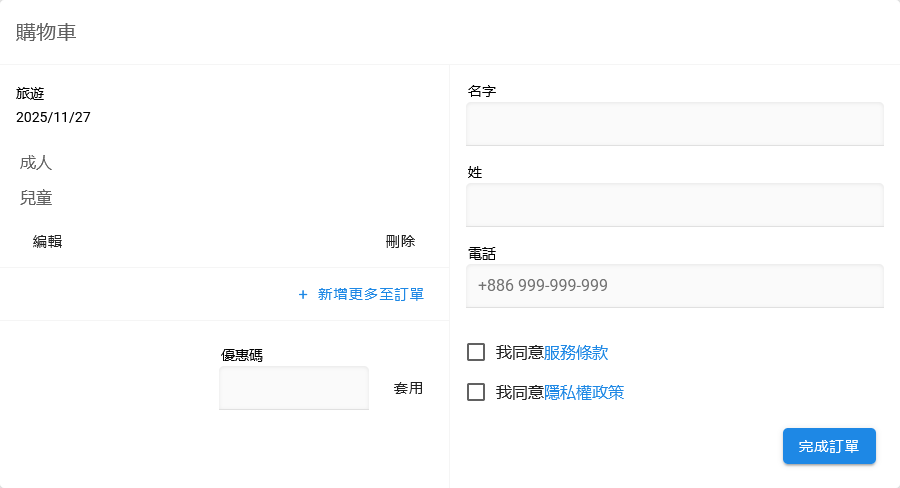Image resolution: width=900 pixels, height=488 pixels.
Task: Check the 我同意服務條款 checkbox
Action: tap(476, 352)
